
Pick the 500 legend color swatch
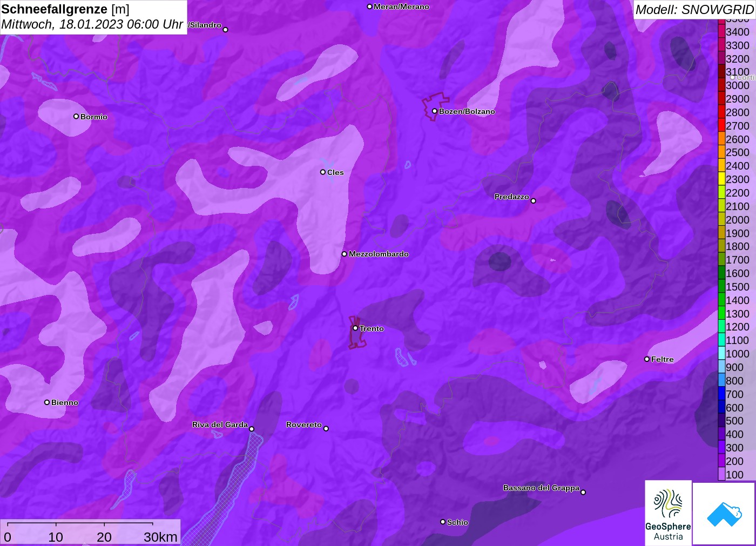pyautogui.click(x=721, y=421)
